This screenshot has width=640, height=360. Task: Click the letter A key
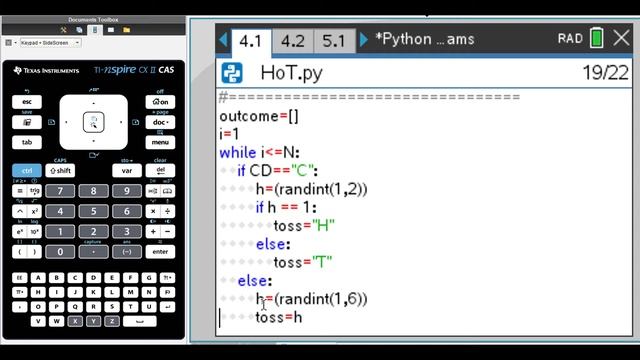click(38, 278)
